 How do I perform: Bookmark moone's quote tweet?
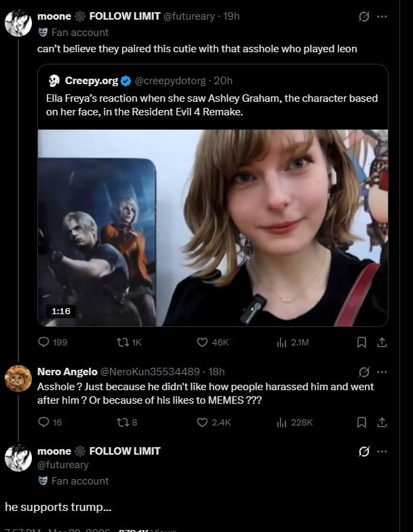coord(361,342)
